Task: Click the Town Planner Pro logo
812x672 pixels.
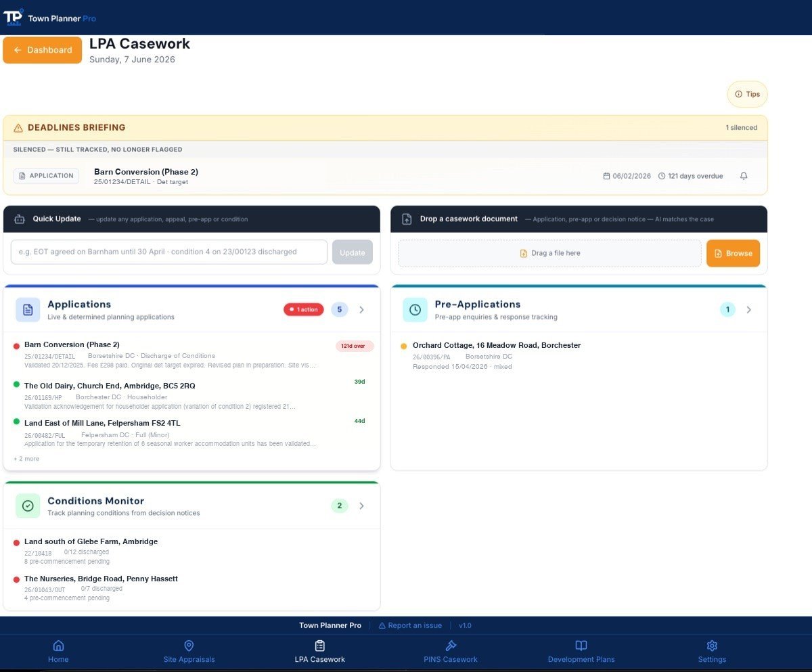Action: coord(49,17)
